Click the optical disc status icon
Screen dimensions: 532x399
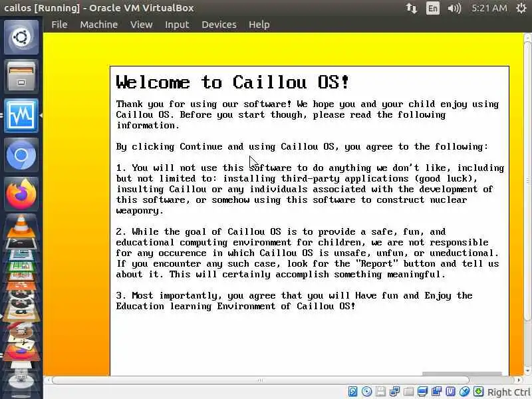click(366, 392)
